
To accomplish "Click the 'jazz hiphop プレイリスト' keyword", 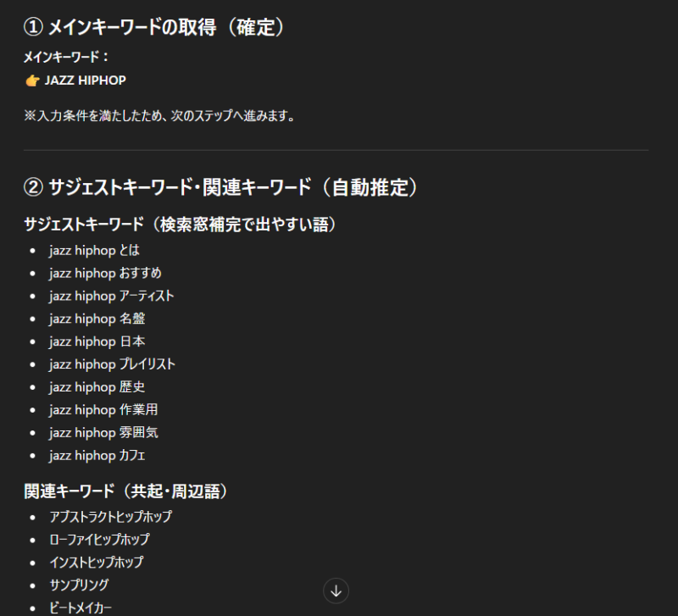I will click(112, 364).
